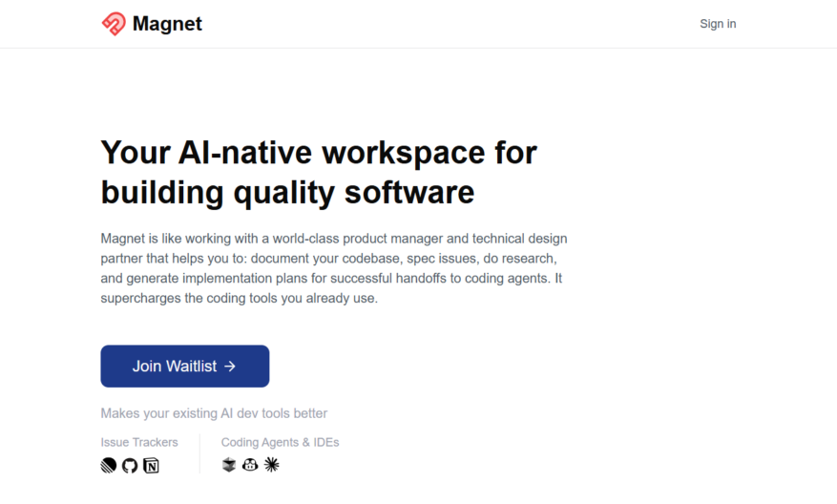Join the waitlist via blue button

[x=185, y=367]
